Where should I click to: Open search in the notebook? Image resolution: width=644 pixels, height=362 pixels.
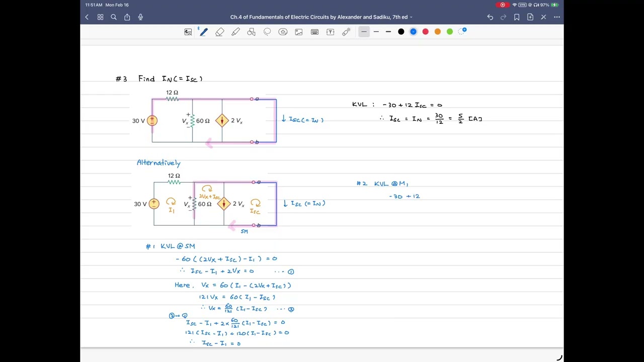[x=114, y=17]
